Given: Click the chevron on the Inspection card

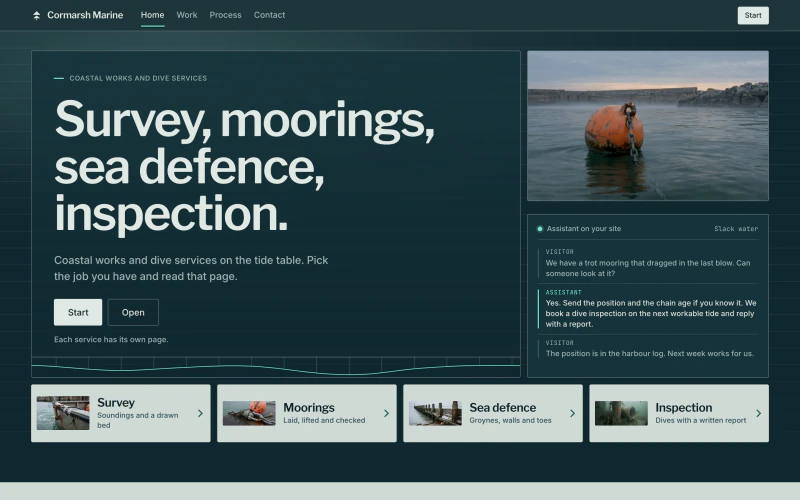Looking at the screenshot, I should 759,413.
